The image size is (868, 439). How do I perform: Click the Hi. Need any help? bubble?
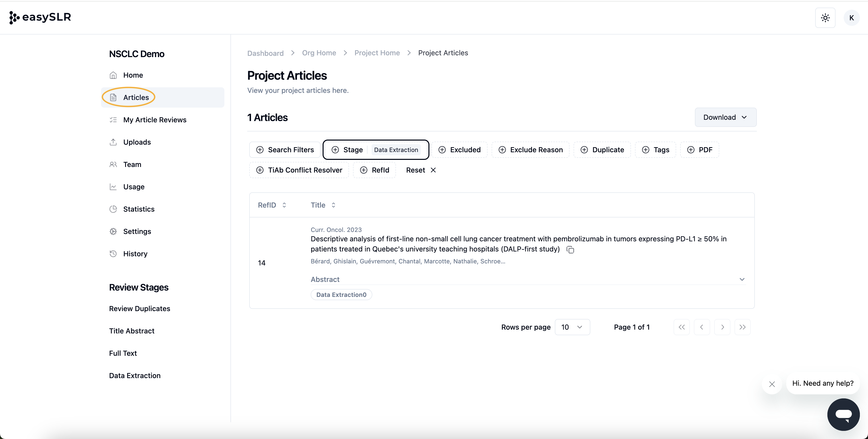823,383
